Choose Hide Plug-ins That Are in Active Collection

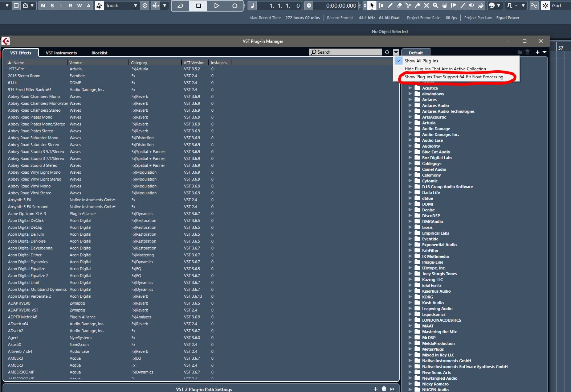pos(456,69)
